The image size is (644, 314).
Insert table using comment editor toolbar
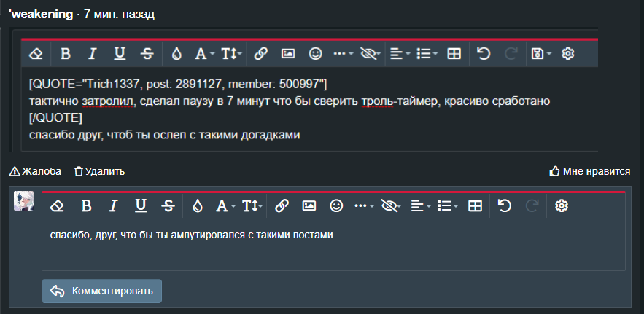click(475, 205)
